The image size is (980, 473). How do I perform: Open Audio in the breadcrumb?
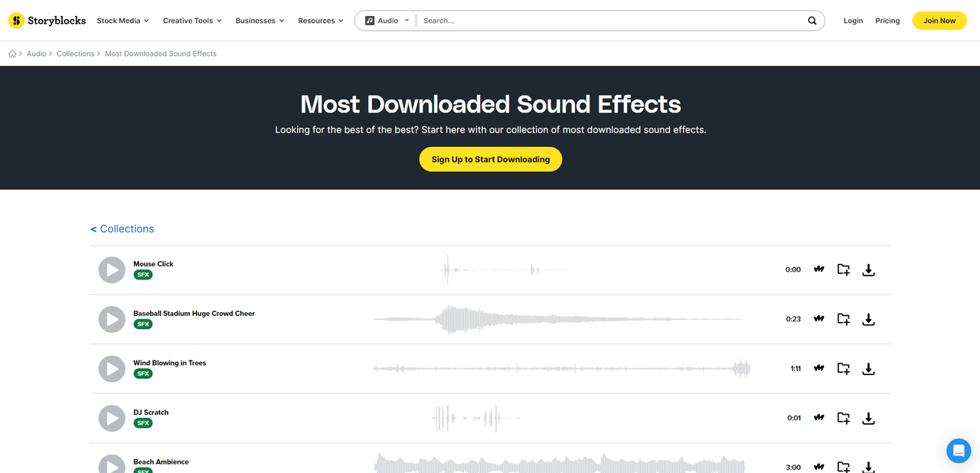(x=37, y=54)
